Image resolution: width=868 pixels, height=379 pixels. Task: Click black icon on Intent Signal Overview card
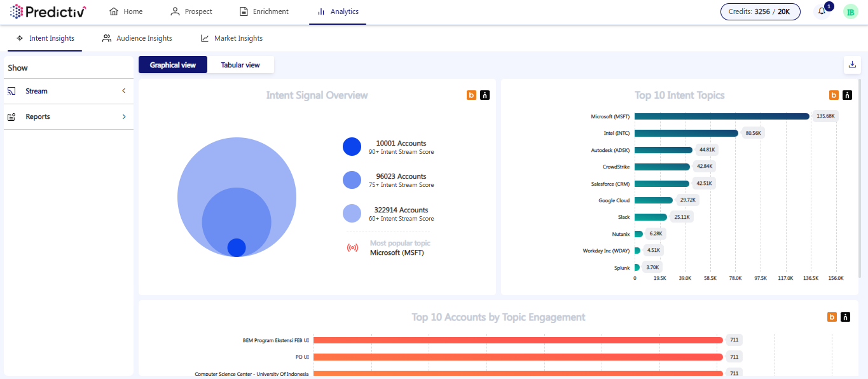tap(485, 95)
